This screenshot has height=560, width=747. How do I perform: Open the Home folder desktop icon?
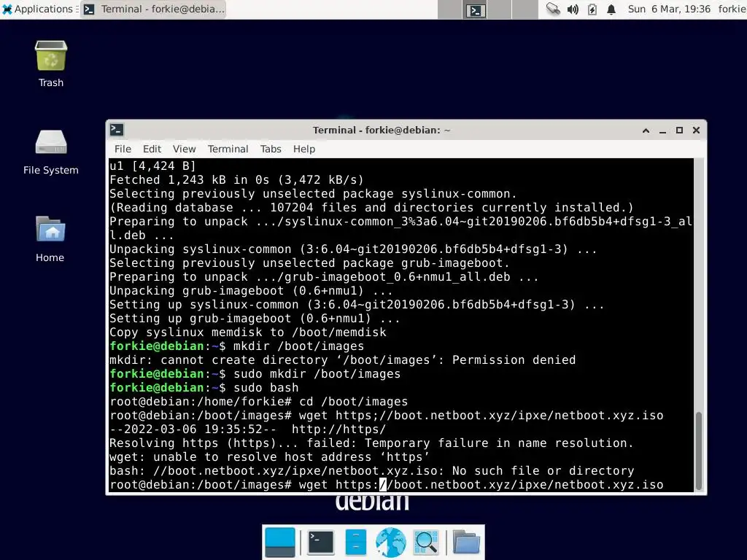pos(50,239)
